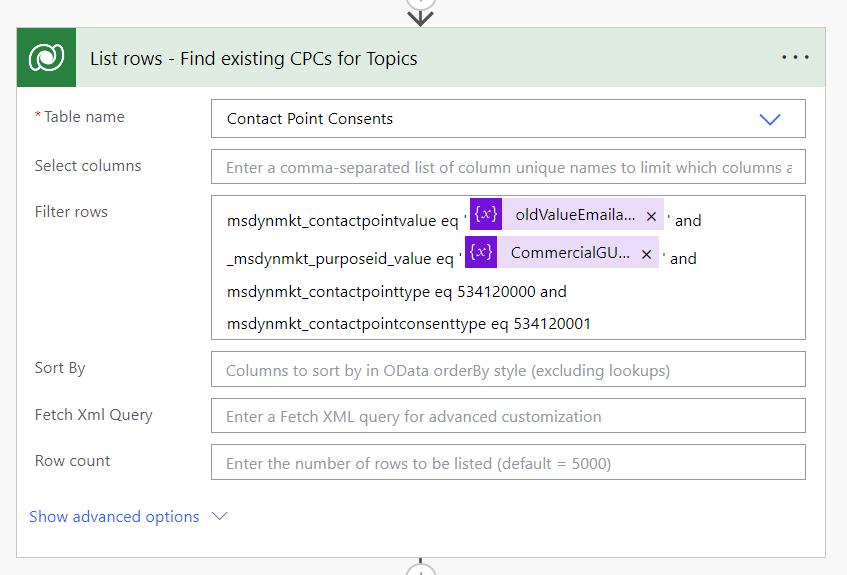
Task: Click the insert step plus below the action
Action: pos(421,570)
